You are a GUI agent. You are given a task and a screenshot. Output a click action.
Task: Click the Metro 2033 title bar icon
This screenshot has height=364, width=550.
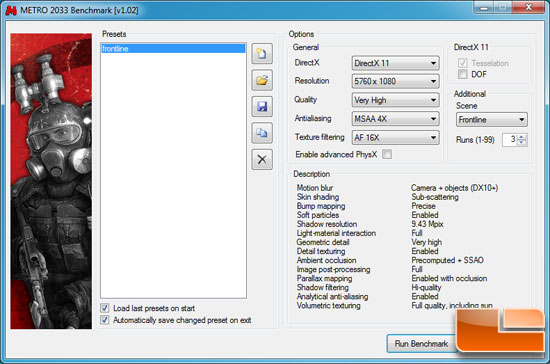pyautogui.click(x=11, y=10)
